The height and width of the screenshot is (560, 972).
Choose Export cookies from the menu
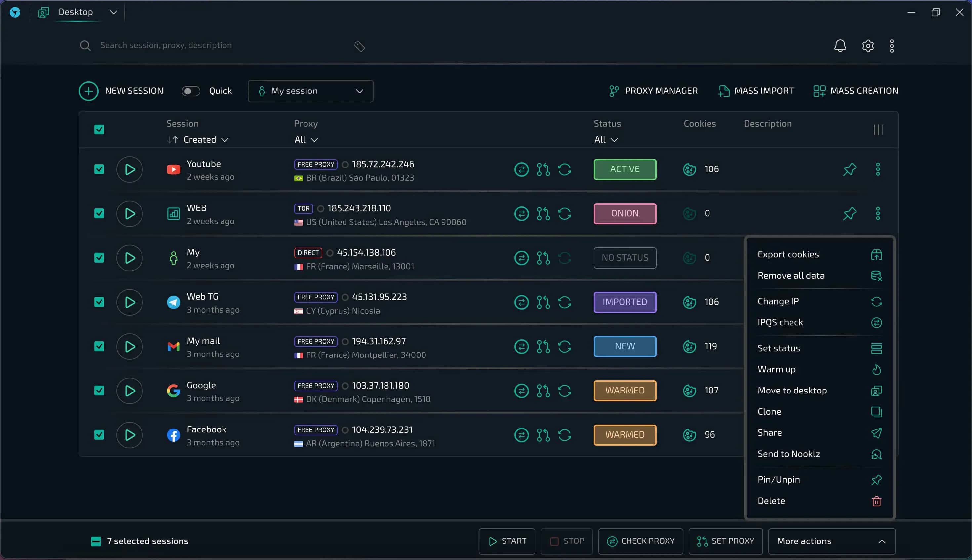(819, 255)
